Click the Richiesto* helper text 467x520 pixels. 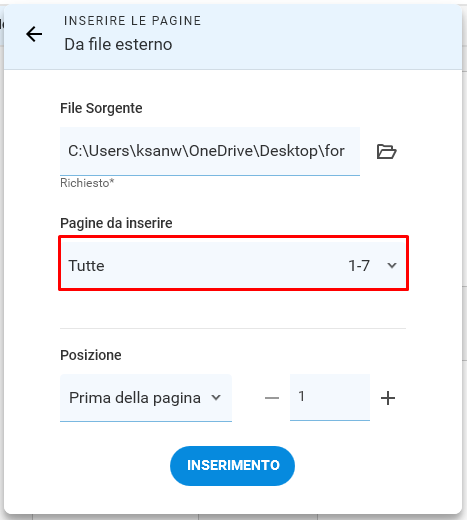pos(87,183)
